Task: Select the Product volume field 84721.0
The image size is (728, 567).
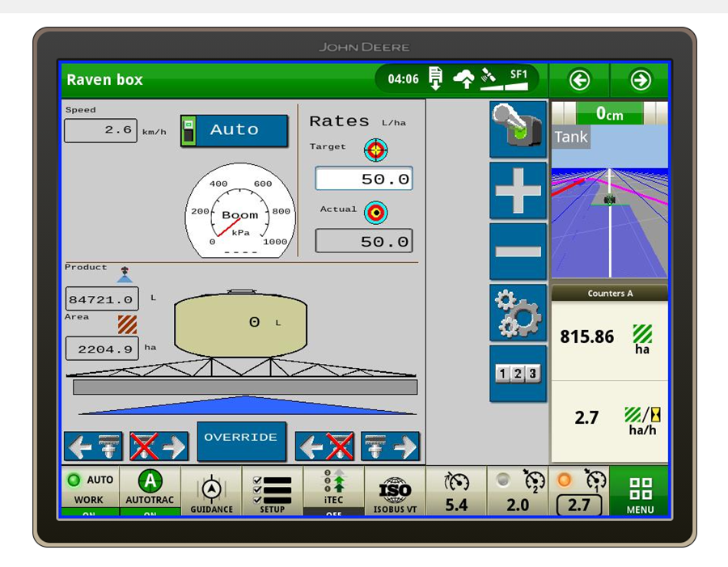Action: point(102,299)
